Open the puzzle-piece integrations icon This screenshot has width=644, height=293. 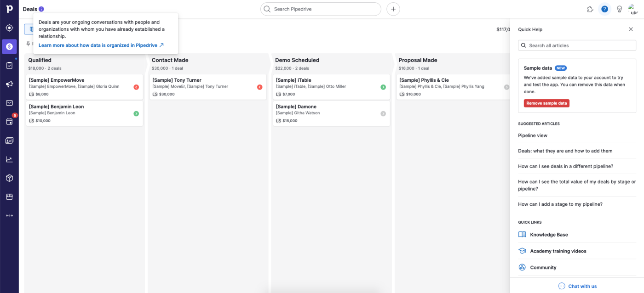coord(590,9)
